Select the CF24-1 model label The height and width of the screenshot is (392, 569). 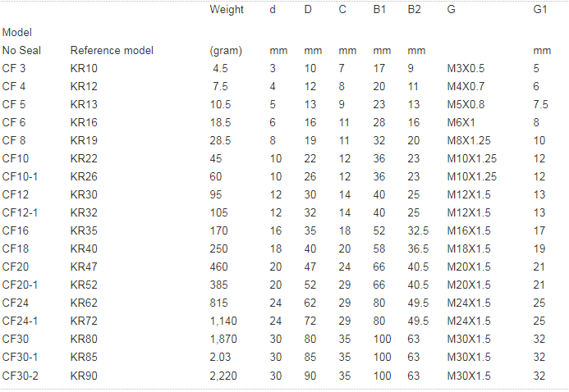coord(20,321)
